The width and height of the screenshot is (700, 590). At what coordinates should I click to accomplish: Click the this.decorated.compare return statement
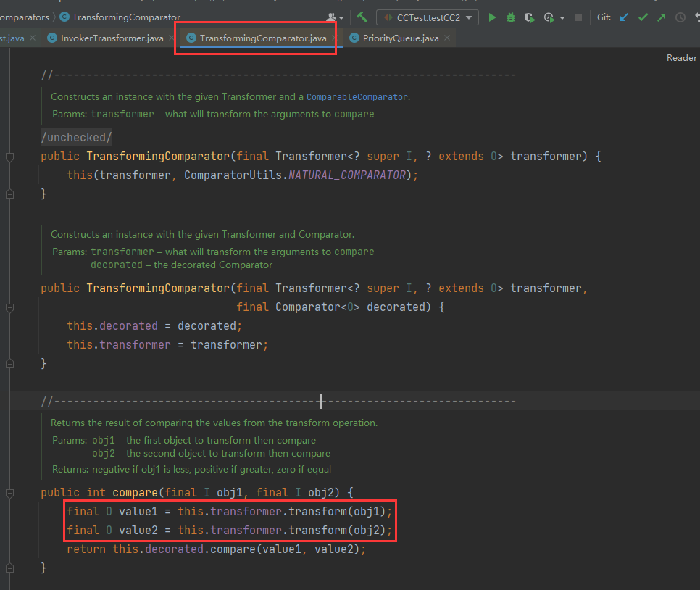click(x=216, y=549)
